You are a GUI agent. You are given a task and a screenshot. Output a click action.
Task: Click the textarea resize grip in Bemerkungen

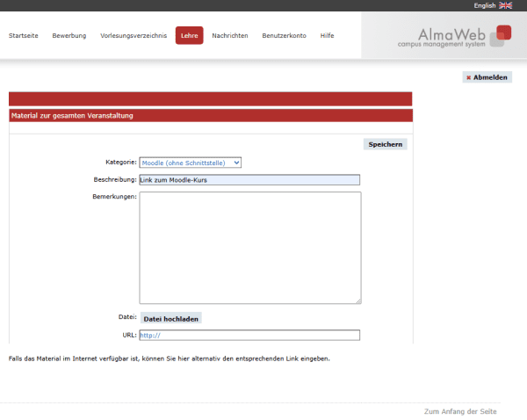tap(358, 301)
